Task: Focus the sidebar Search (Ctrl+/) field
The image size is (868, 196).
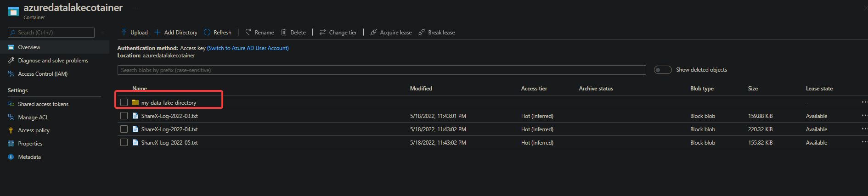Action: point(51,33)
